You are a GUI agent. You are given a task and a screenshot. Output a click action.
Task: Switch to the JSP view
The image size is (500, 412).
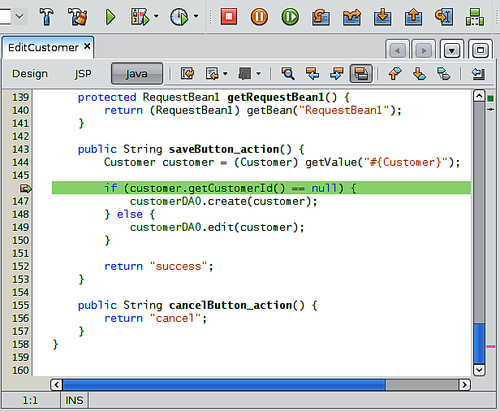coord(83,74)
